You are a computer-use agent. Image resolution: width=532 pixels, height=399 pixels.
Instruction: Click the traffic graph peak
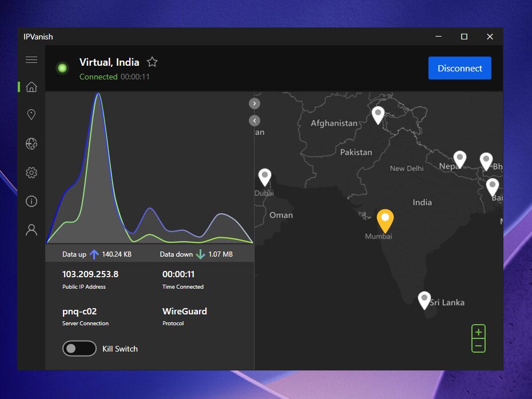point(98,94)
